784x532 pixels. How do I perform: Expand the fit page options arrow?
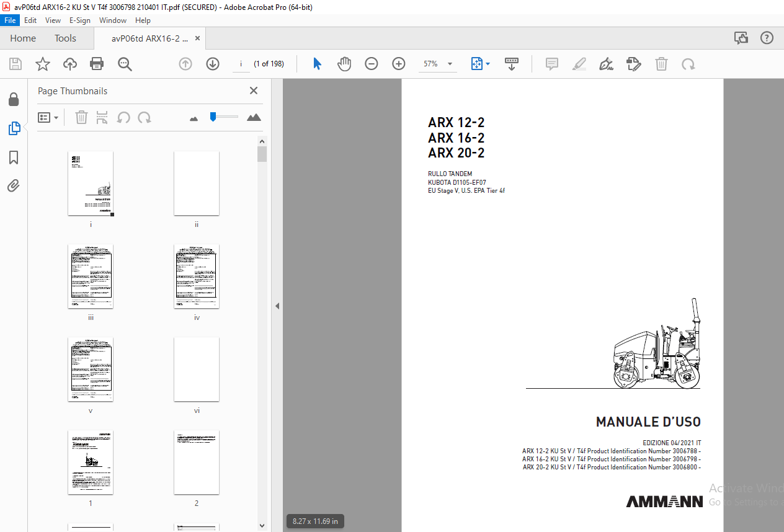click(488, 64)
